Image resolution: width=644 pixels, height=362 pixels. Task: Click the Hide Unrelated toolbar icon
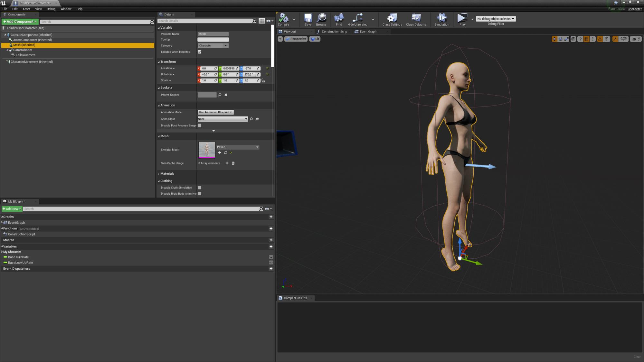pyautogui.click(x=357, y=19)
